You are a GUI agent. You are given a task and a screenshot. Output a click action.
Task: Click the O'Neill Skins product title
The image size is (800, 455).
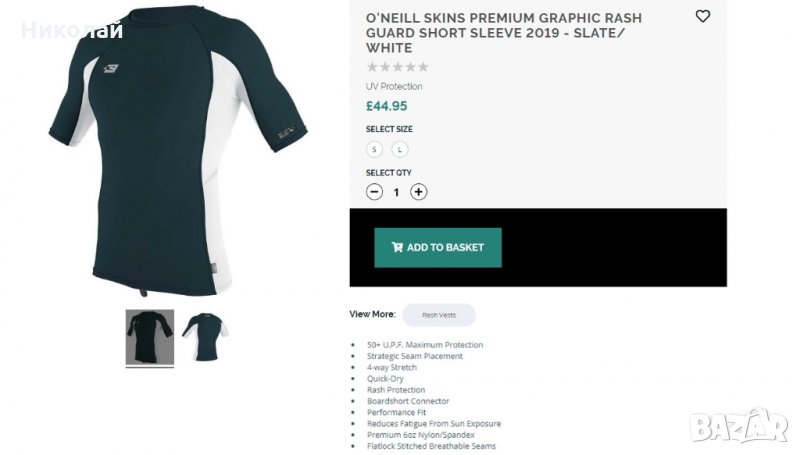(504, 32)
